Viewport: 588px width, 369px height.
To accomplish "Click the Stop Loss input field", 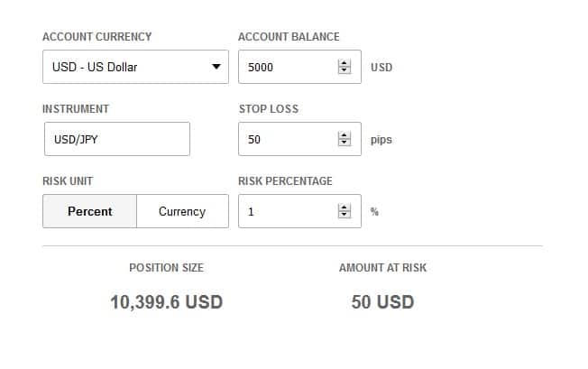I will pyautogui.click(x=287, y=139).
